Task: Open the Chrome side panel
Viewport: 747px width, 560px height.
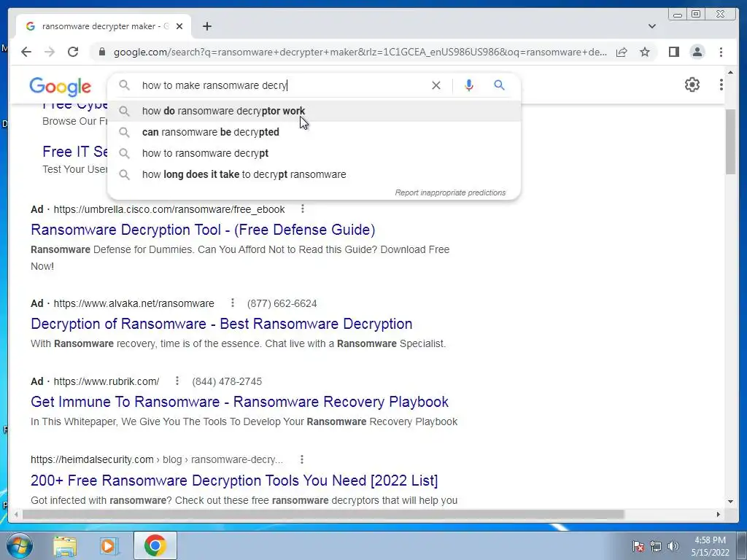Action: point(673,52)
